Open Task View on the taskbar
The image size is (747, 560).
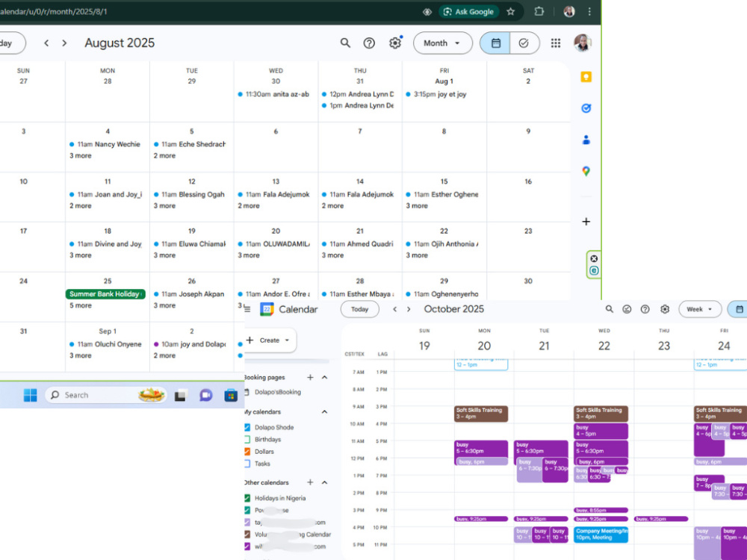point(180,395)
